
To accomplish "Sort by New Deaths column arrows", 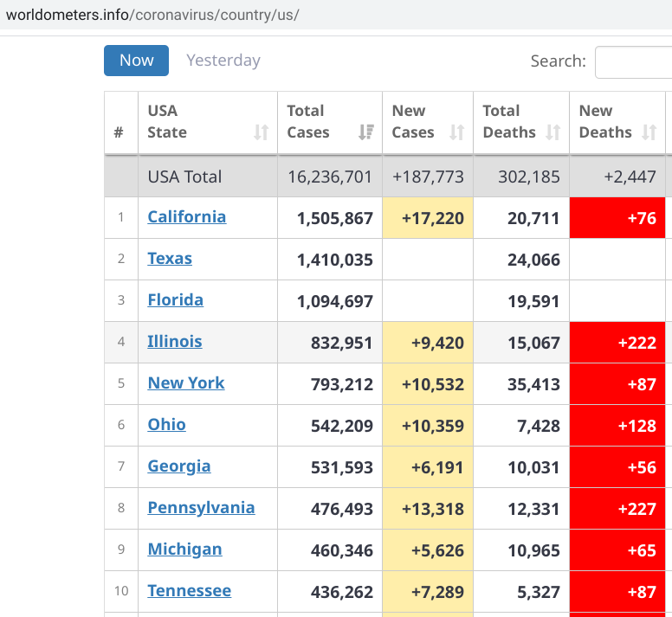I will coord(649,132).
